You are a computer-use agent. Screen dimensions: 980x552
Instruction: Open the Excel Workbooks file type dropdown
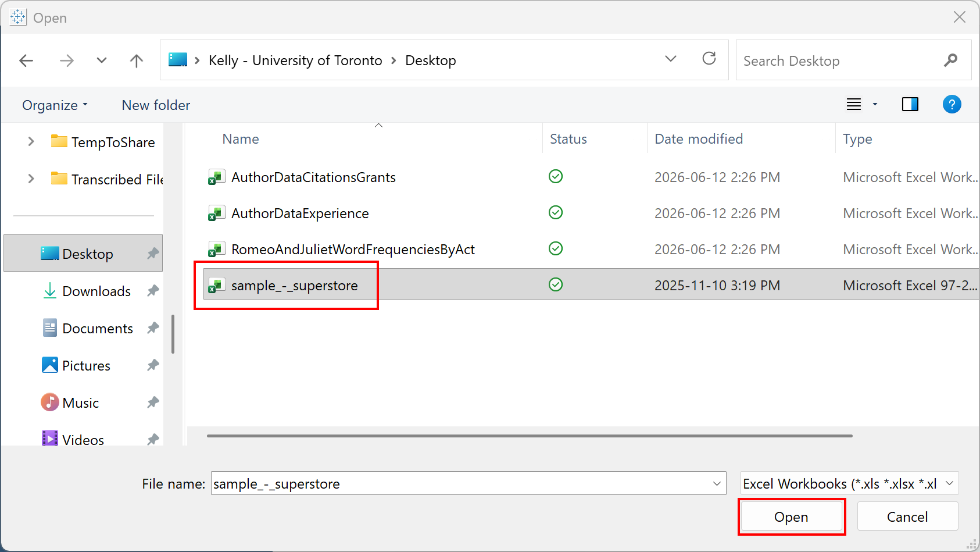click(x=849, y=483)
